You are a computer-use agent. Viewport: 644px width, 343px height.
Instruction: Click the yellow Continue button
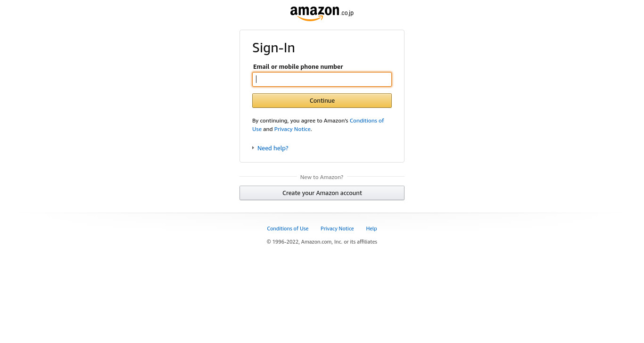322,100
